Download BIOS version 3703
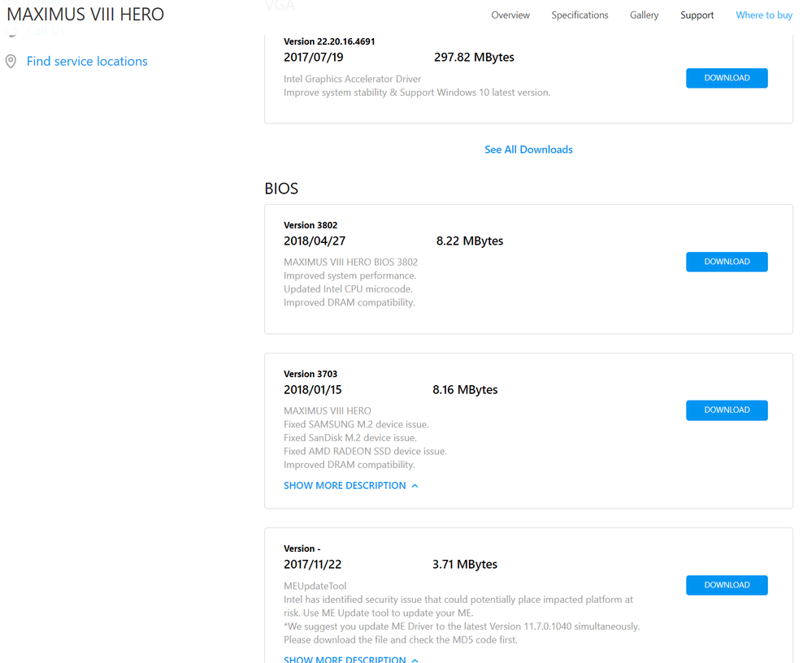Viewport: 812px width, 663px height. click(727, 410)
